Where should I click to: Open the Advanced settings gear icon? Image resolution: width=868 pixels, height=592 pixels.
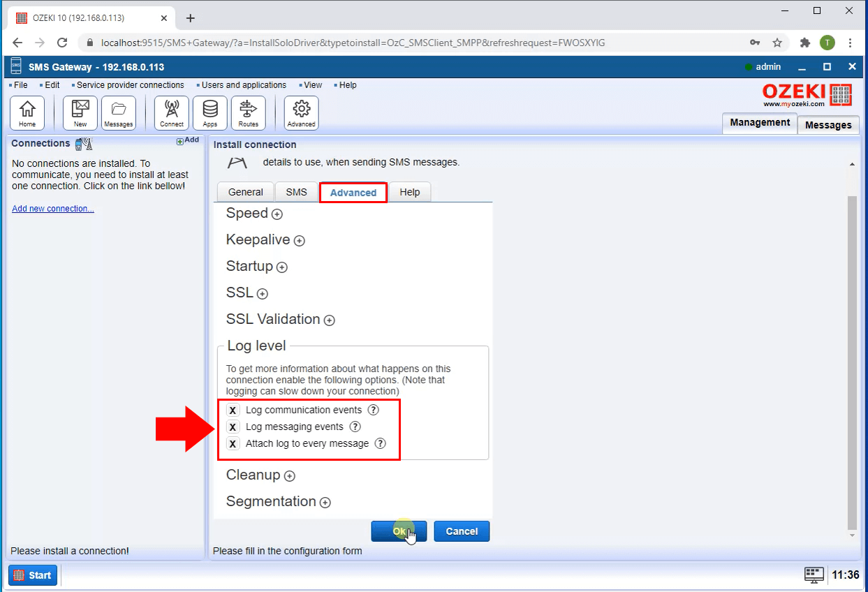300,112
